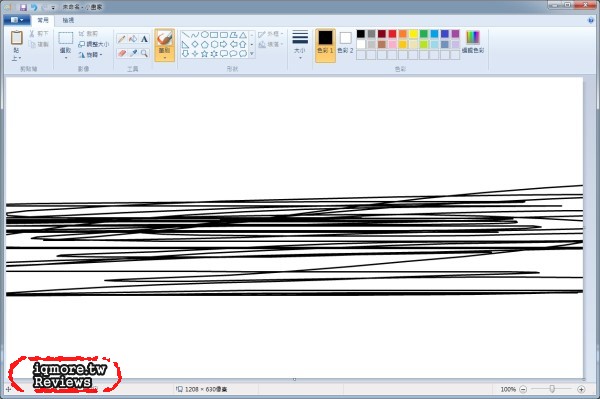Expand the Shapes gallery more arrow
The width and height of the screenshot is (600, 399).
(x=252, y=54)
